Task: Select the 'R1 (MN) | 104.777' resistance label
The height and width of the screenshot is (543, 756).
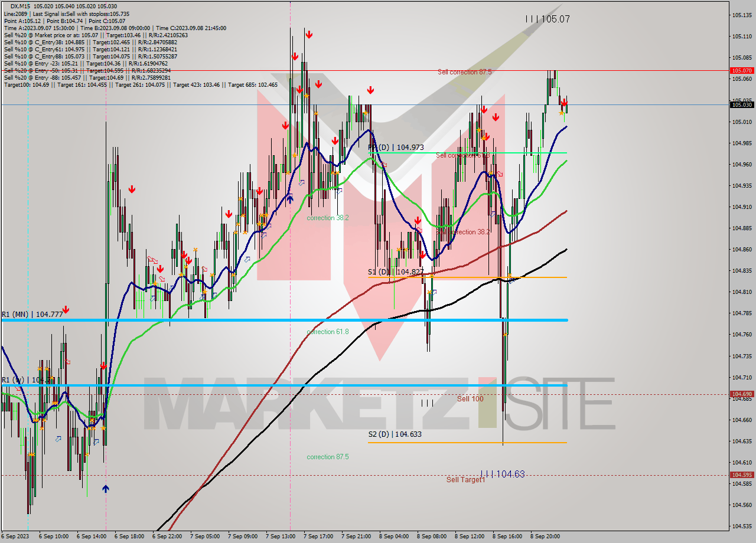Action: tap(32, 315)
